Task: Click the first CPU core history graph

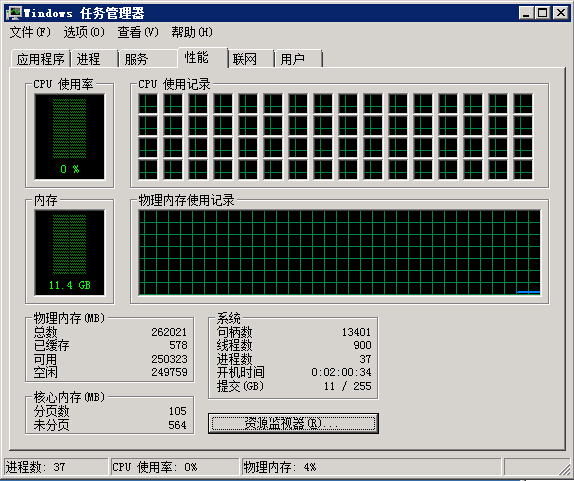Action: (x=148, y=104)
